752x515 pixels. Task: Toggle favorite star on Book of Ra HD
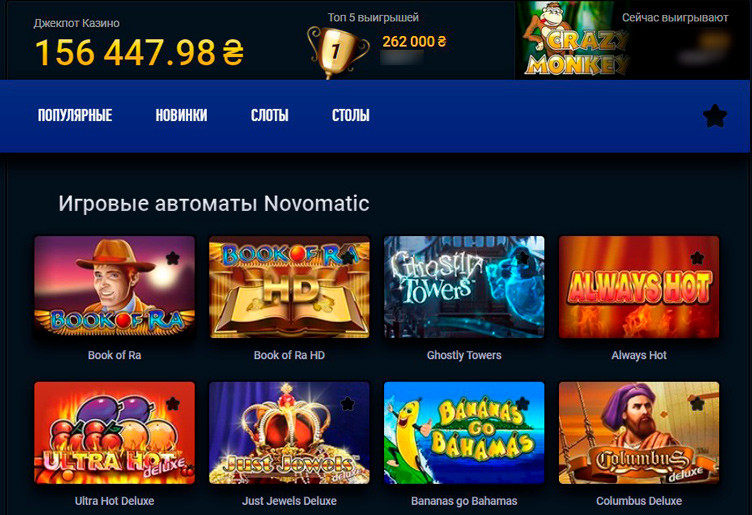pos(348,258)
